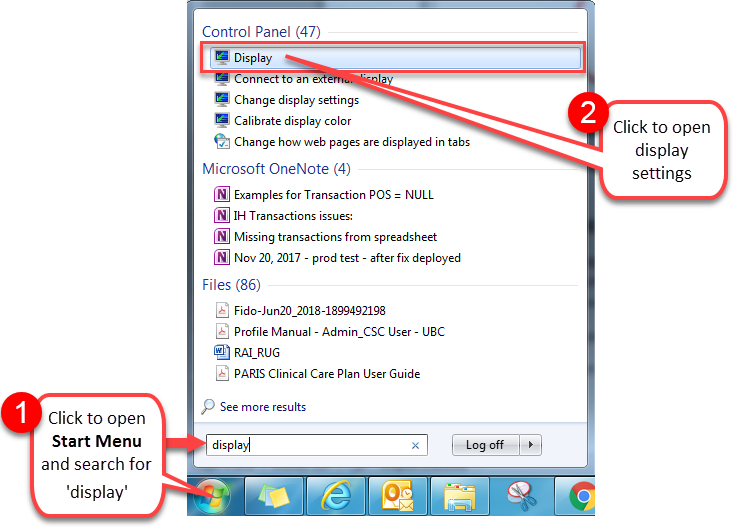Expand the Microsoft OneNote (4) results group
The image size is (737, 527).
click(x=276, y=169)
